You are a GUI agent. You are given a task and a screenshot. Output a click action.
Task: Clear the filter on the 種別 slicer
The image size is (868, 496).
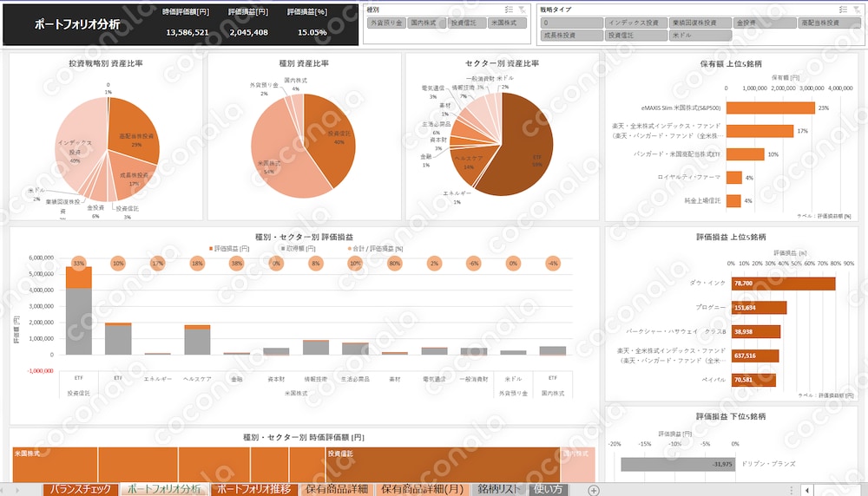pos(522,10)
